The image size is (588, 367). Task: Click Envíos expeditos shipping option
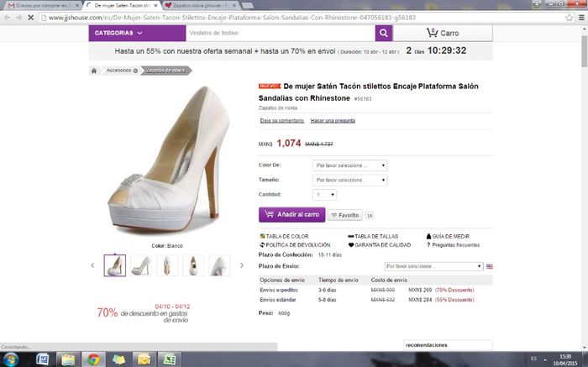(279, 290)
